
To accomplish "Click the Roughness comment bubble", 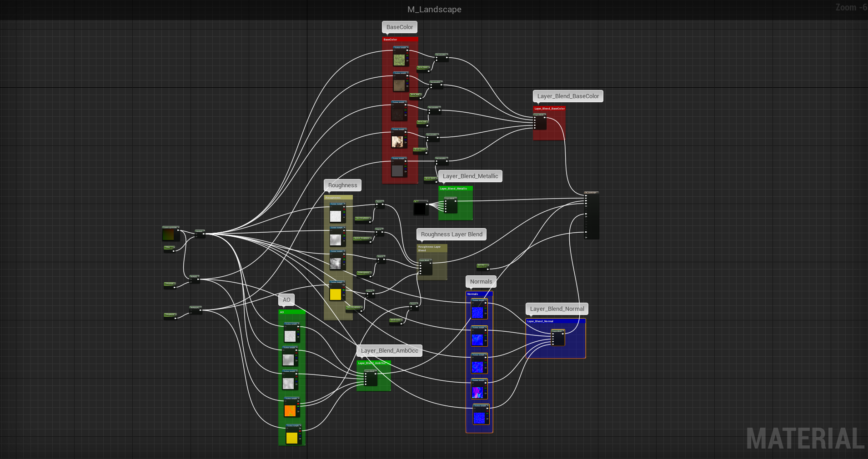I will 342,185.
